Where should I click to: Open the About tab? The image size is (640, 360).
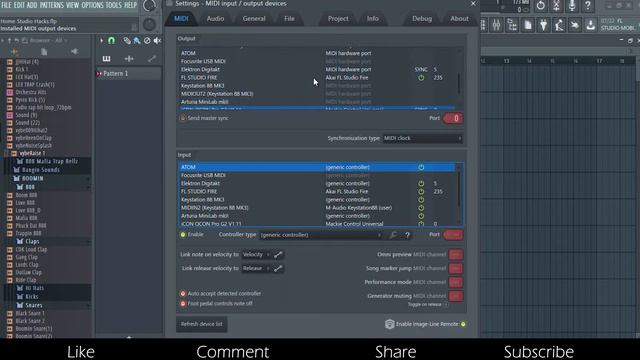pyautogui.click(x=459, y=18)
